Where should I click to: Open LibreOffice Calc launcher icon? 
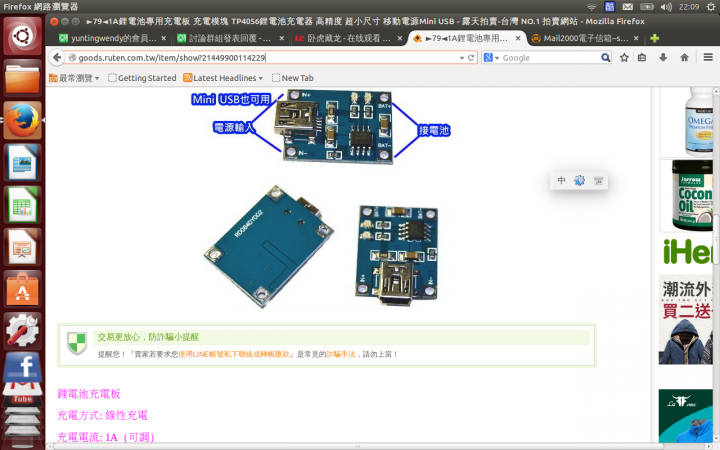point(22,205)
